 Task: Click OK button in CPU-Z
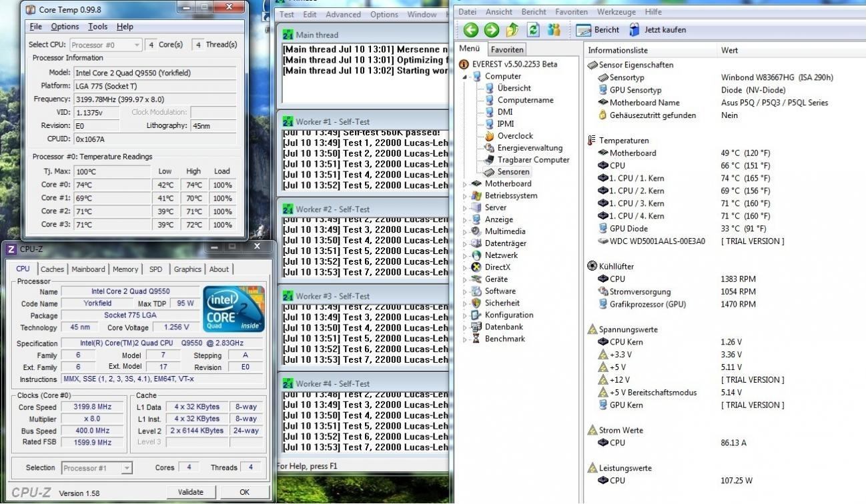coord(244,492)
